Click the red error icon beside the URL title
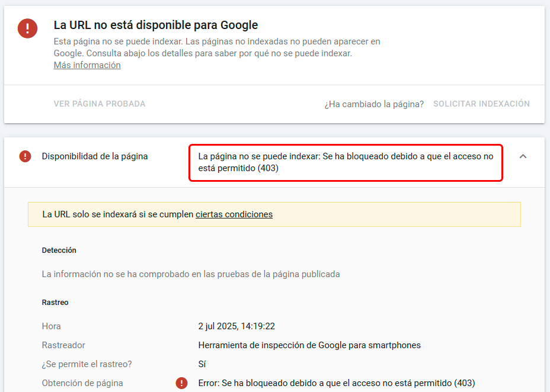The image size is (550, 392). pyautogui.click(x=27, y=28)
